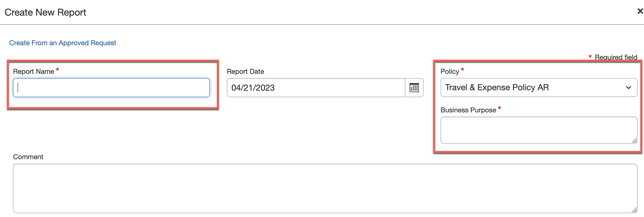
Task: Click inside the Business Purpose text area
Action: coord(539,130)
